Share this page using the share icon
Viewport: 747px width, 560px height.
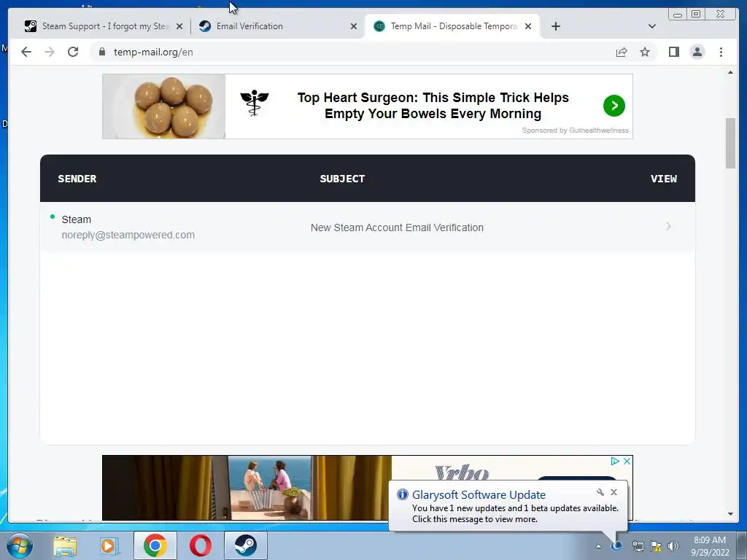[x=622, y=52]
